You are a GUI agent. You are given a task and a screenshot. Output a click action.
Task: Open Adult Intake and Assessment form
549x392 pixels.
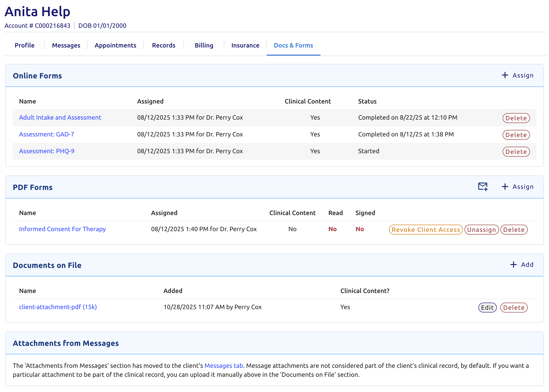point(60,117)
